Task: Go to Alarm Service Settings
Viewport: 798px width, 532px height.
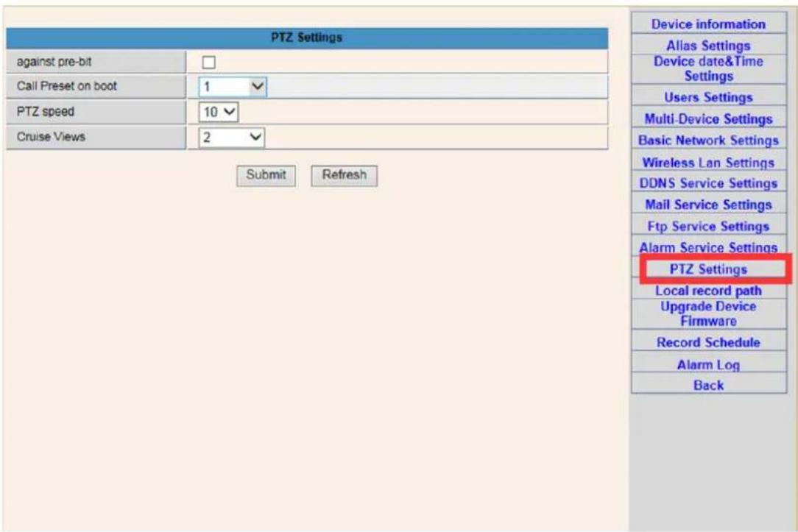Action: (x=708, y=247)
